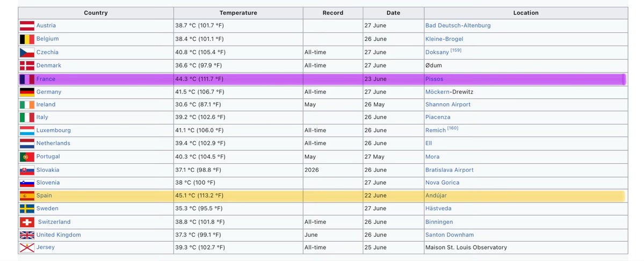This screenshot has width=644, height=261.
Task: Follow the Luxembourg link
Action: 54,130
